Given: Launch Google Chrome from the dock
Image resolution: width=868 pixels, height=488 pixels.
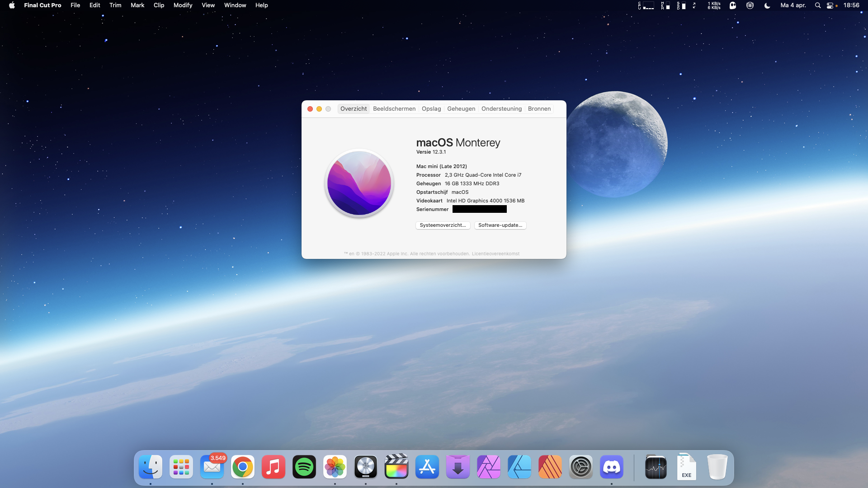Looking at the screenshot, I should [243, 467].
